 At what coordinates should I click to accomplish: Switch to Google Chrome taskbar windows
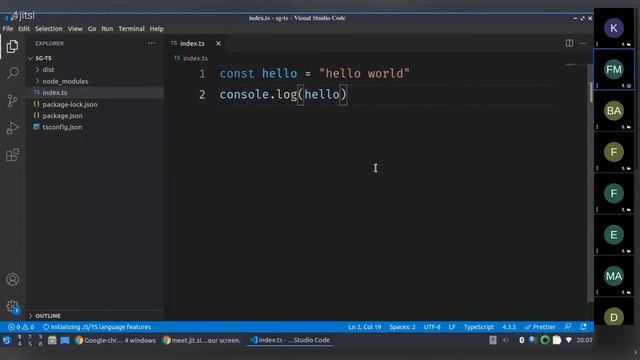[x=116, y=340]
